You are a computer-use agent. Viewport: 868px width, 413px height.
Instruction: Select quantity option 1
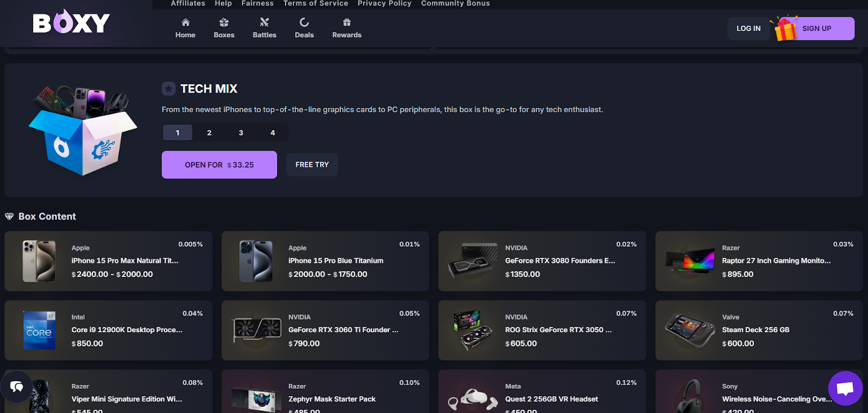point(177,132)
